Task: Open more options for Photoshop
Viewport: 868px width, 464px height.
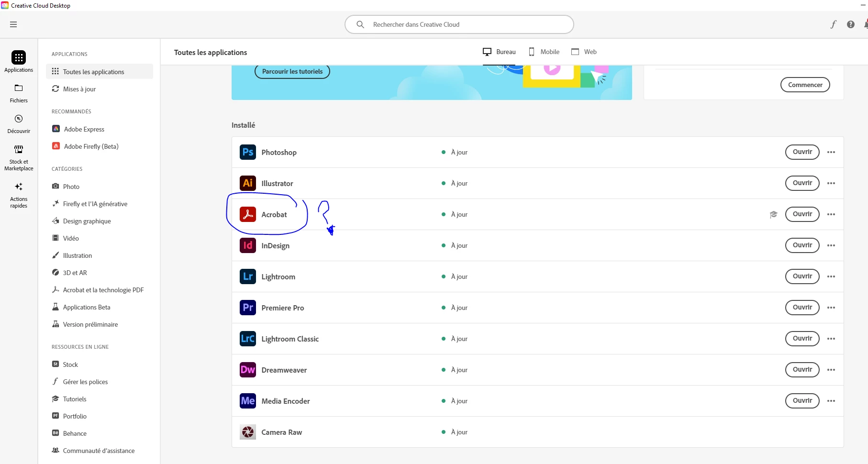Action: click(831, 152)
